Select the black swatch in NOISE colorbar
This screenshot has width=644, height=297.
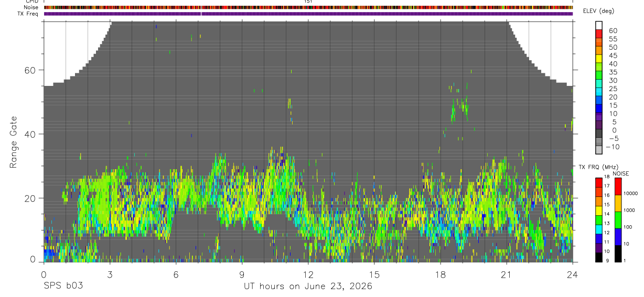[618, 254]
